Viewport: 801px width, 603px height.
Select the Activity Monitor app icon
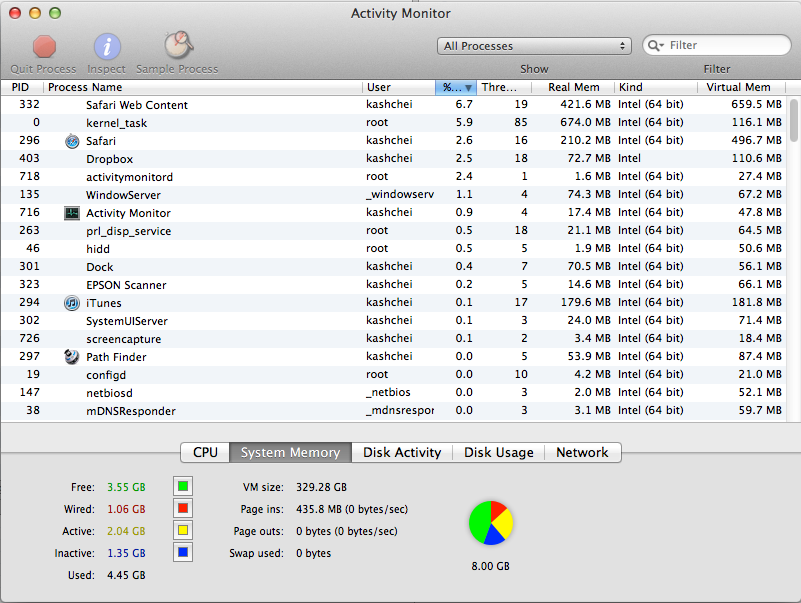(x=72, y=213)
